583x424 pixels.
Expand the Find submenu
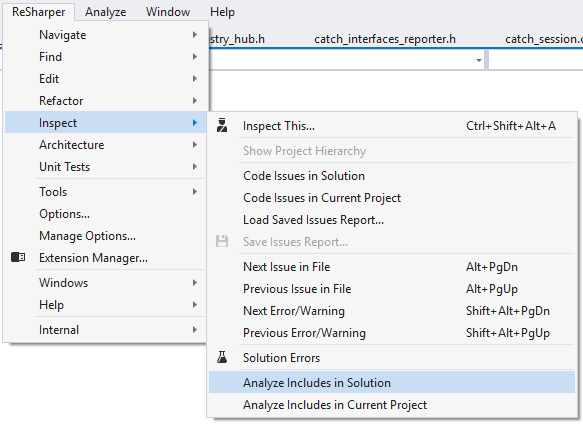(105, 57)
